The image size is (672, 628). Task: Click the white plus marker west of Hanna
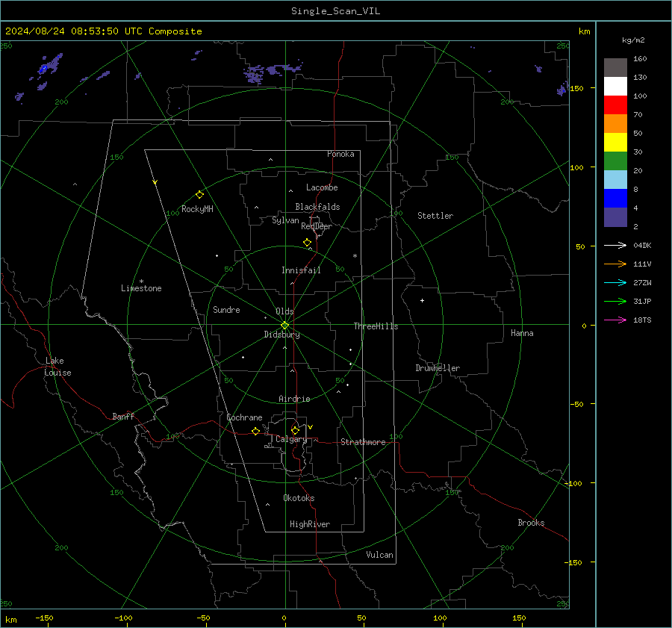pos(422,300)
